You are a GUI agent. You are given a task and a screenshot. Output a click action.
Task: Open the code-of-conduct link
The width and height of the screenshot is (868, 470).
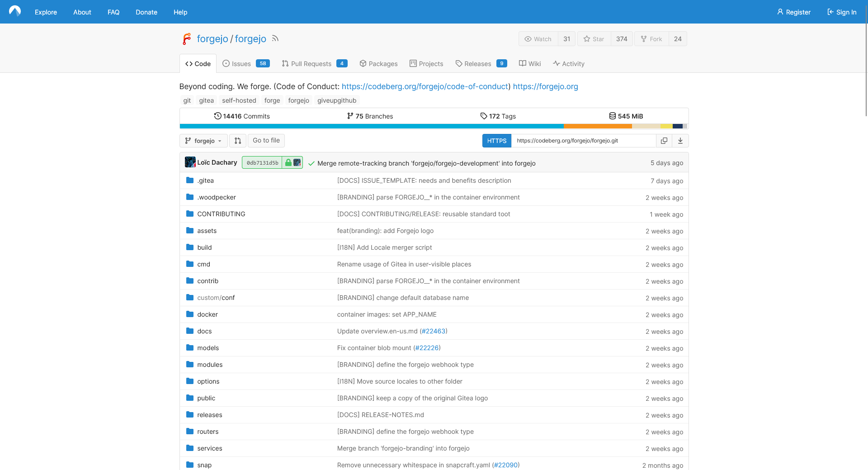click(x=425, y=86)
